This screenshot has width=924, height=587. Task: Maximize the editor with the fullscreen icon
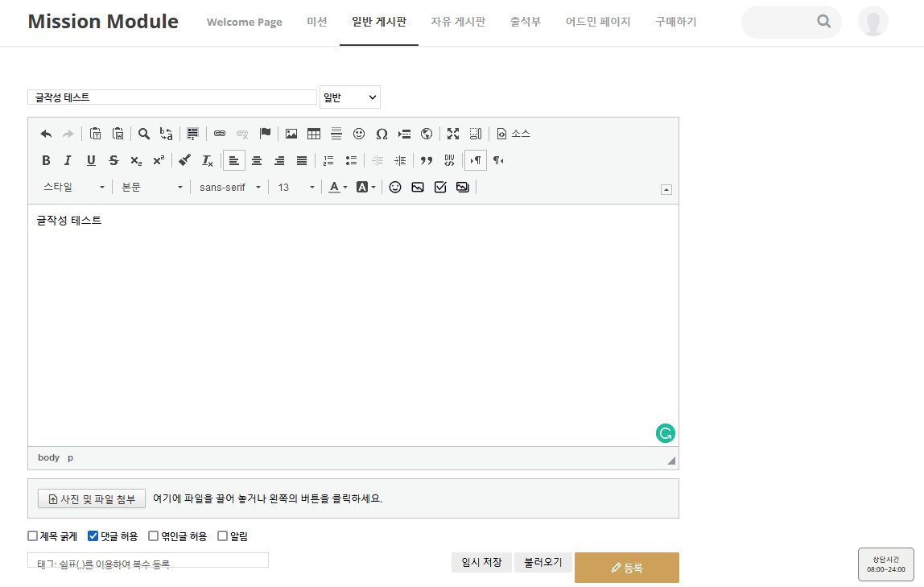tap(453, 134)
